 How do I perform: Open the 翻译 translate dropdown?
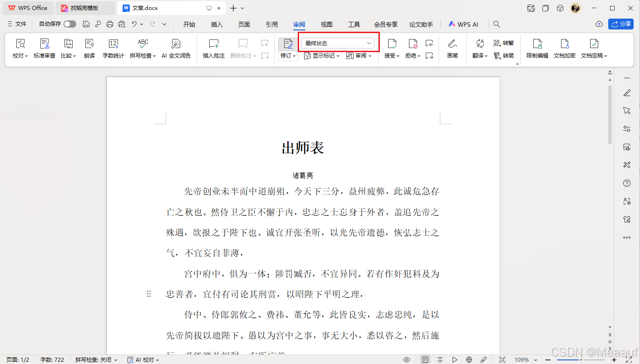pos(480,49)
